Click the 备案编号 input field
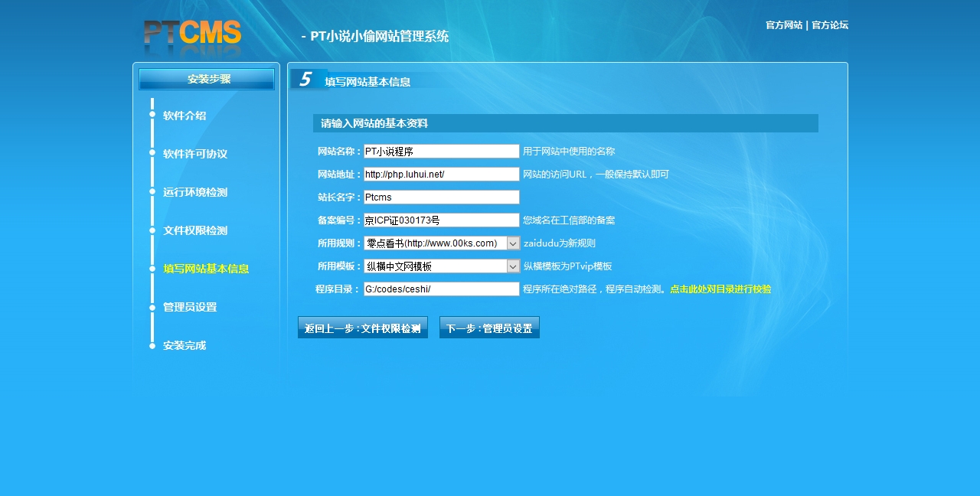The width and height of the screenshot is (980, 496). 442,220
